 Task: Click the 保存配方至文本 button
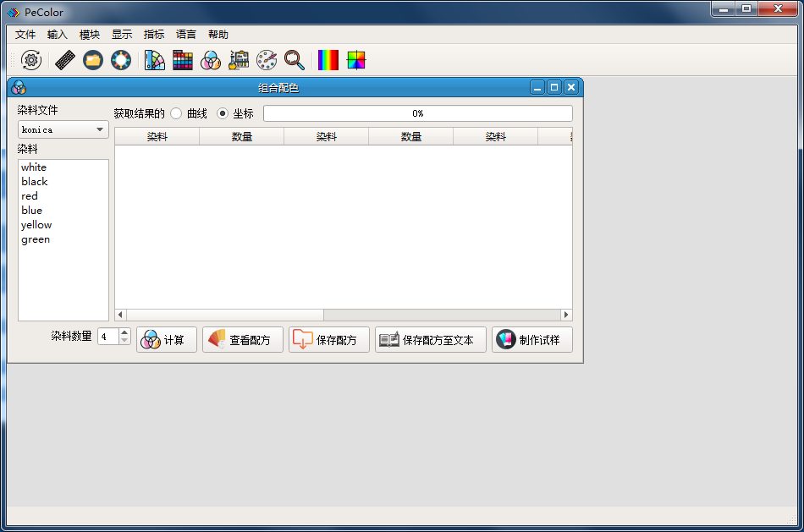tap(430, 339)
